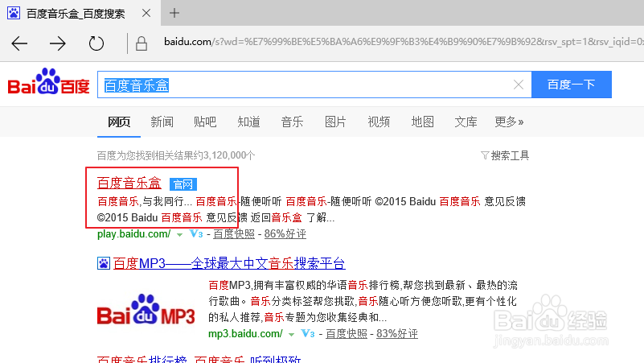This screenshot has height=363, width=644.
Task: Click the baidu.com address bar URL
Action: (403, 42)
